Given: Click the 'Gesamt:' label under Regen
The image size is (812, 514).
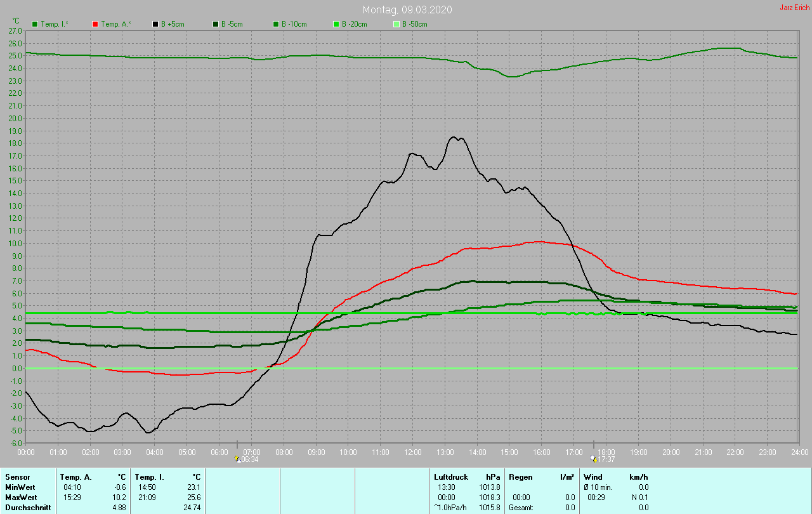Looking at the screenshot, I should [x=521, y=508].
